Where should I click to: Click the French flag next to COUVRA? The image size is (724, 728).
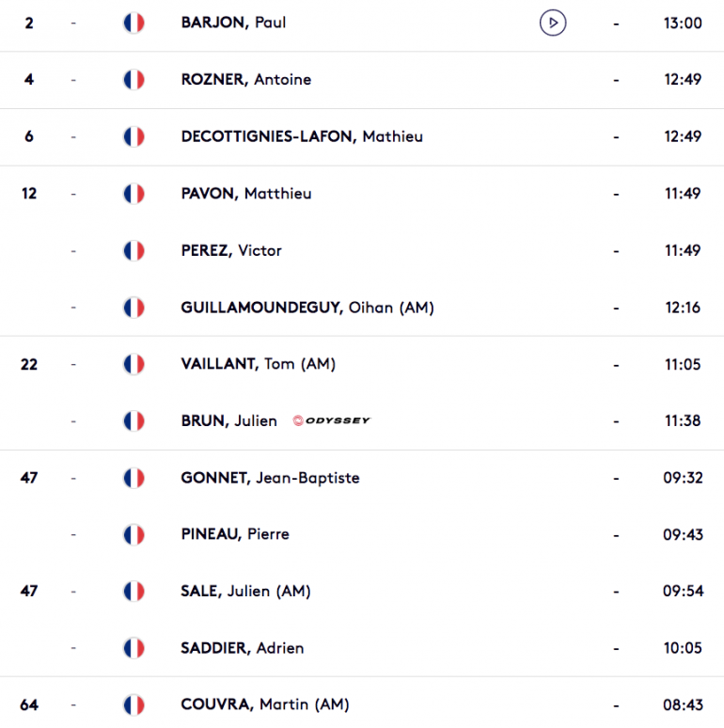(x=134, y=704)
